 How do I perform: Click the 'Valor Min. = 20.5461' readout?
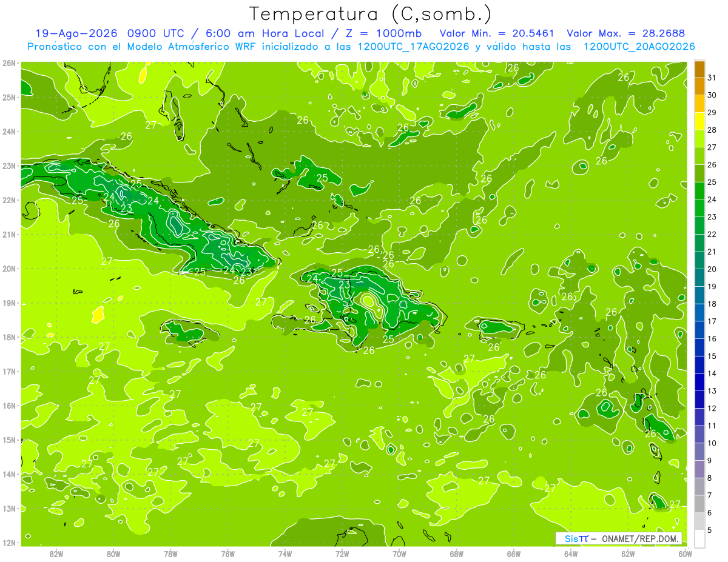(497, 33)
